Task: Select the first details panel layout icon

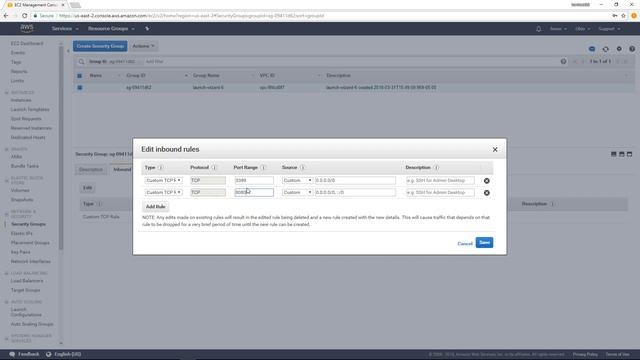Action: click(613, 154)
